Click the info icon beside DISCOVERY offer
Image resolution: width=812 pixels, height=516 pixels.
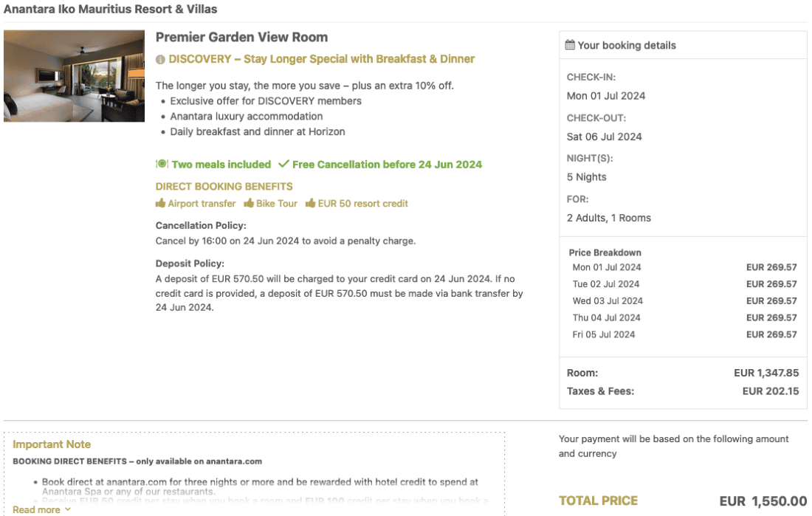(x=160, y=60)
